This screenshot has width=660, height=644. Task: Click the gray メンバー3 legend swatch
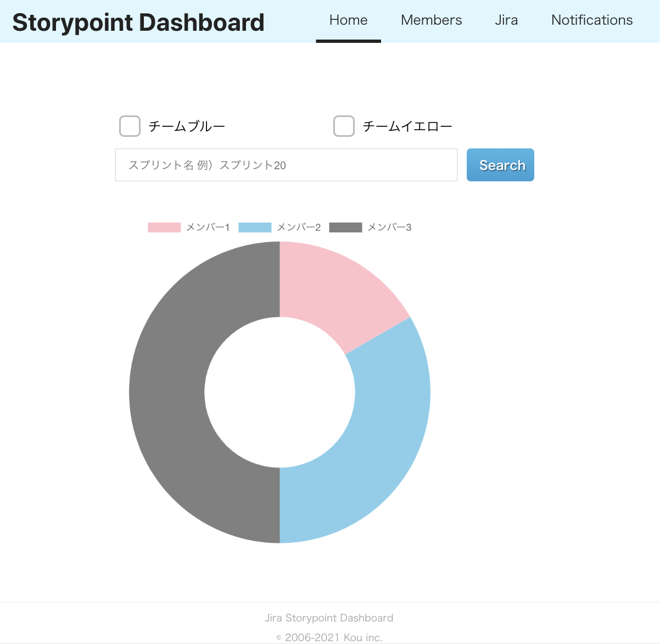click(345, 227)
